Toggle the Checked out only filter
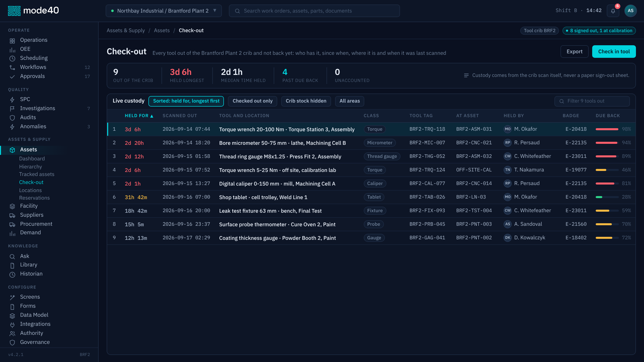The image size is (644, 362). click(252, 101)
